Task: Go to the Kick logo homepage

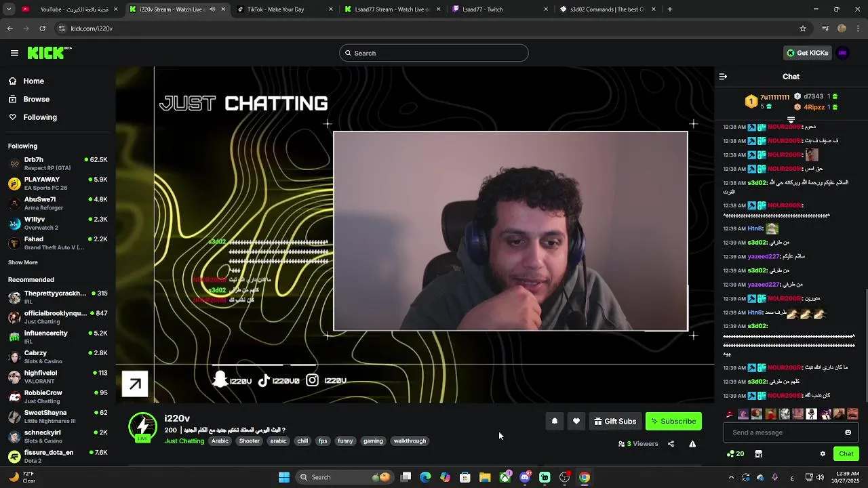Action: coord(49,53)
